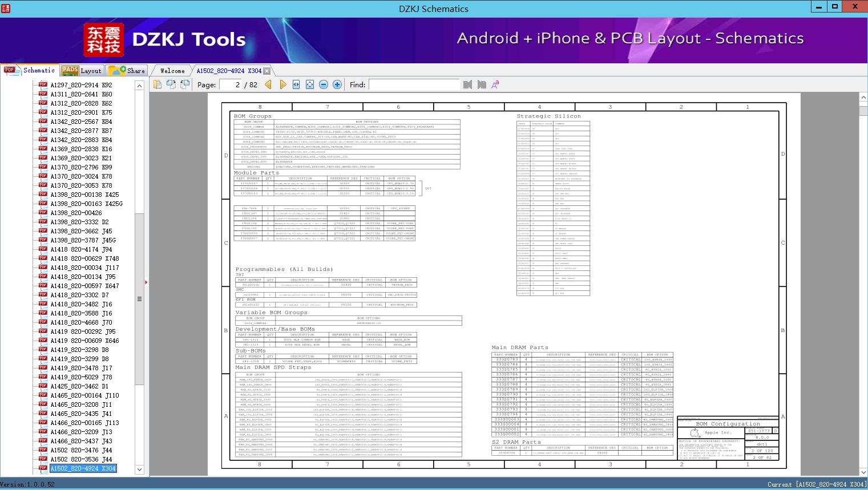Open A1418_820-4174 J94 schematic

point(81,249)
